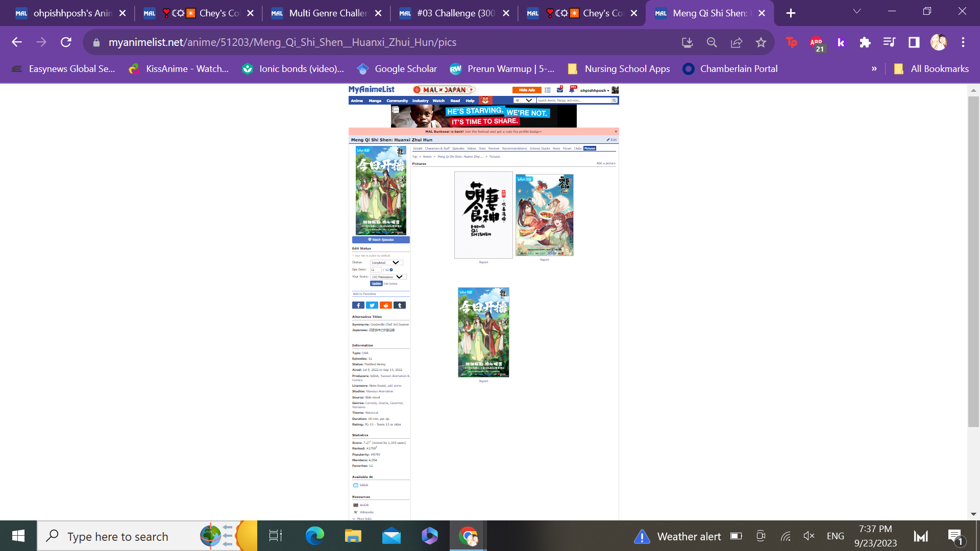Share page on Tumblr icon

400,305
